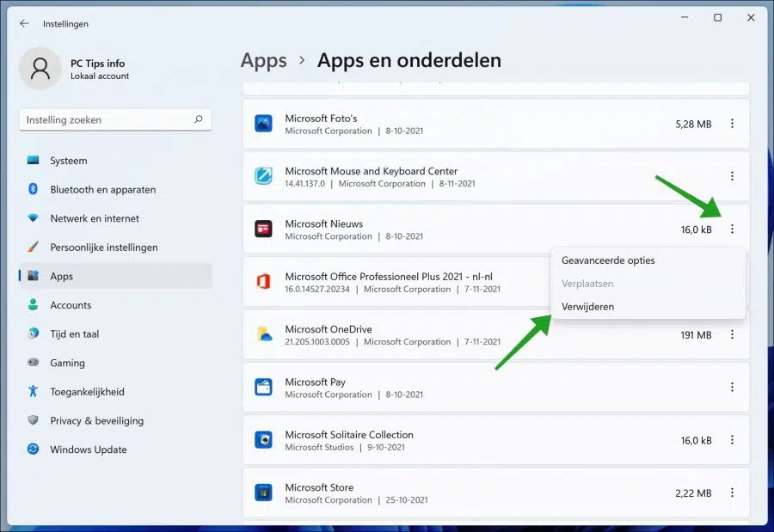The image size is (774, 532).
Task: Click the Microsoft Office Professioneel Plus 2021 name
Action: [x=389, y=277]
